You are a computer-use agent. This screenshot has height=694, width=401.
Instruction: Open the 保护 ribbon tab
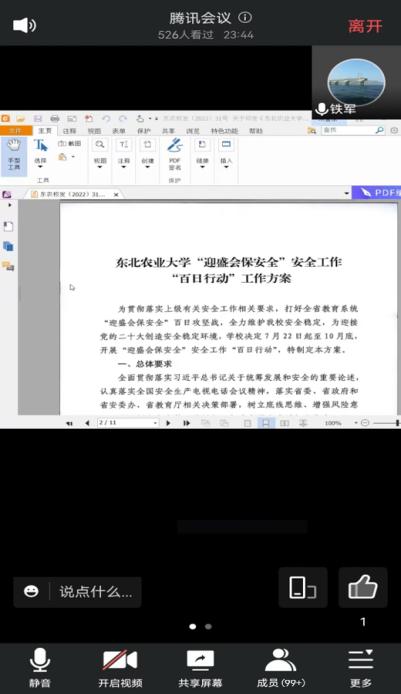click(x=144, y=131)
